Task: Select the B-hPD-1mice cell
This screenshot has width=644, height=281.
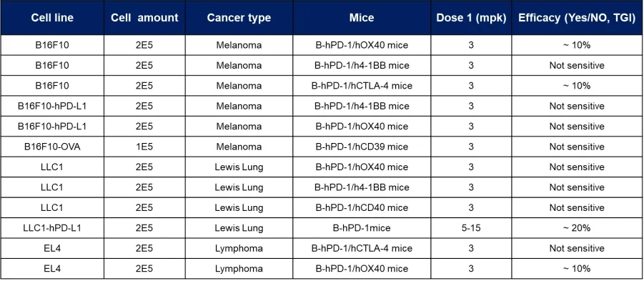Action: tap(362, 228)
